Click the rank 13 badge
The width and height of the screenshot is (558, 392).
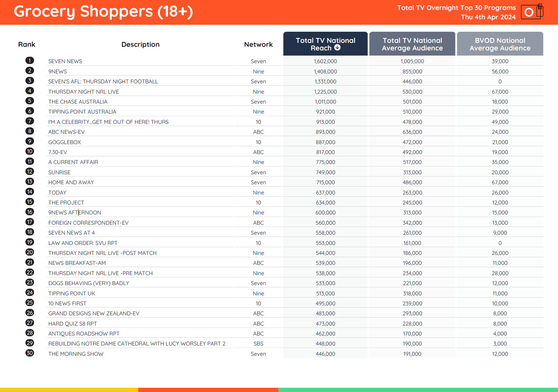point(30,182)
